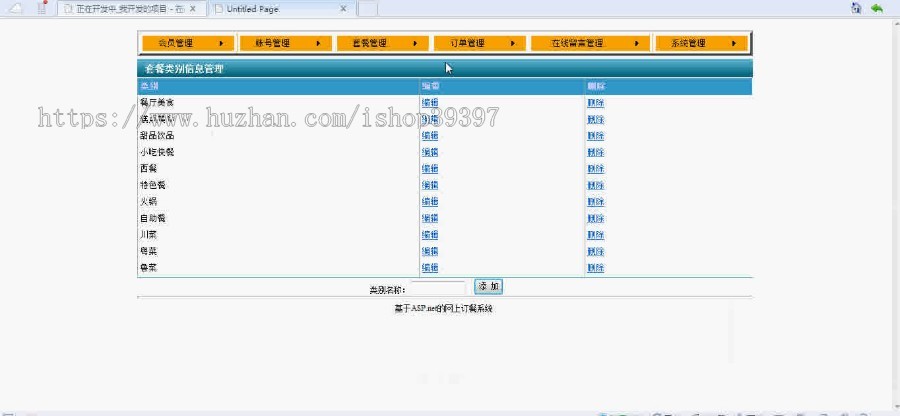The width and height of the screenshot is (900, 416).
Task: Select the 川菜 row name
Action: 148,235
